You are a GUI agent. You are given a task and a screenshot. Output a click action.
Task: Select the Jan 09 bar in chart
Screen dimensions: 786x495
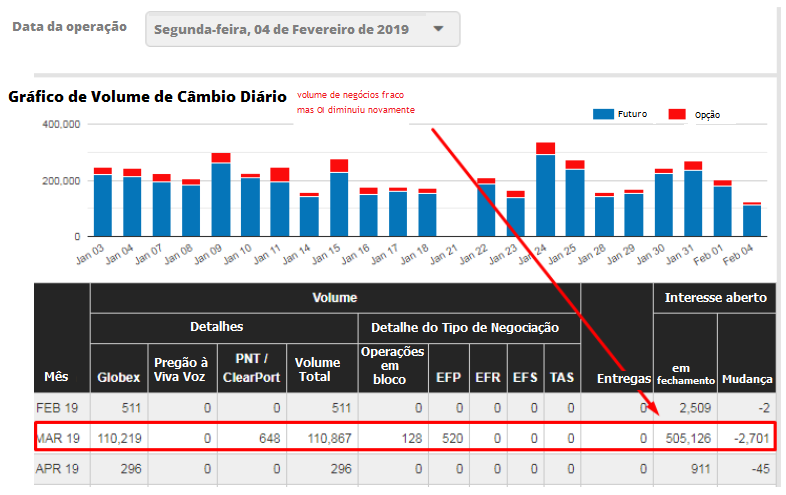(221, 198)
